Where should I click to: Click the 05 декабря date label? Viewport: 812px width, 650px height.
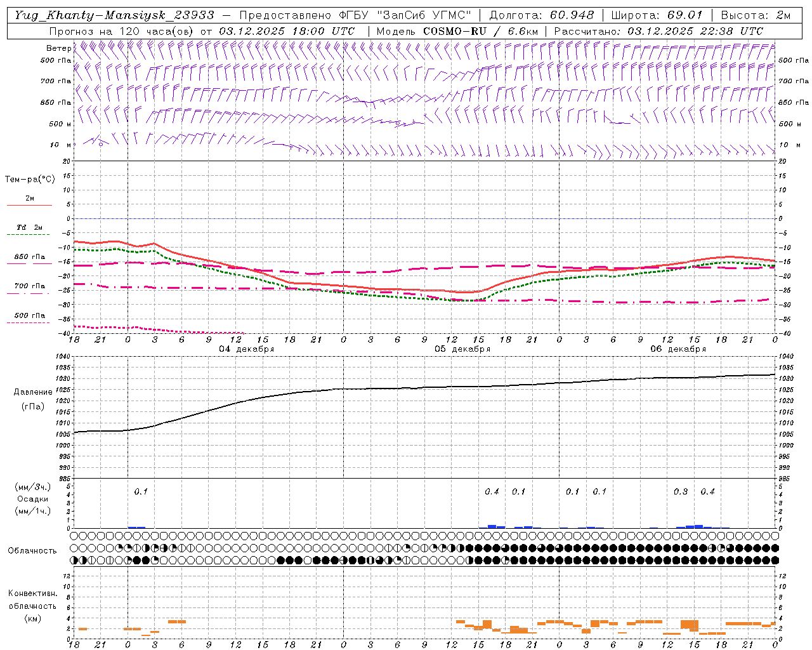point(462,349)
